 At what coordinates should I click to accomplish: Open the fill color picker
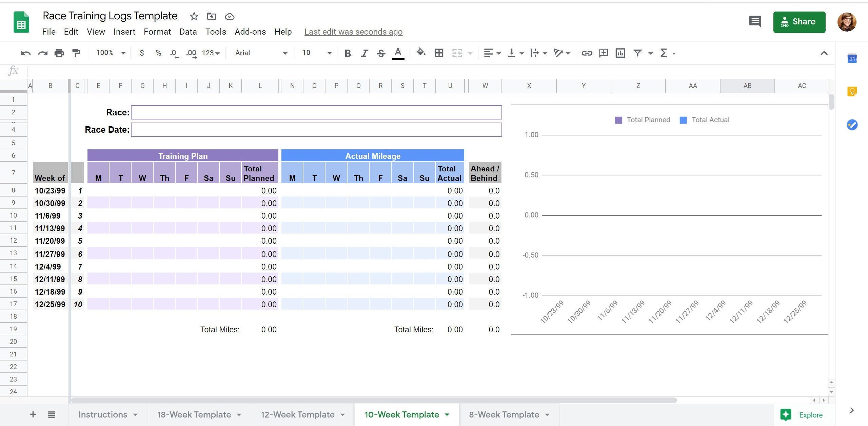point(421,53)
